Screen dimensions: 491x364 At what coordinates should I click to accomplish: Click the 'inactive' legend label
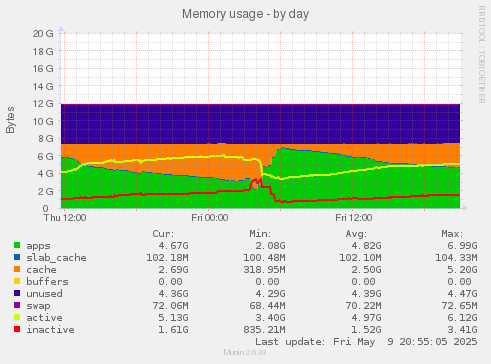coord(50,330)
